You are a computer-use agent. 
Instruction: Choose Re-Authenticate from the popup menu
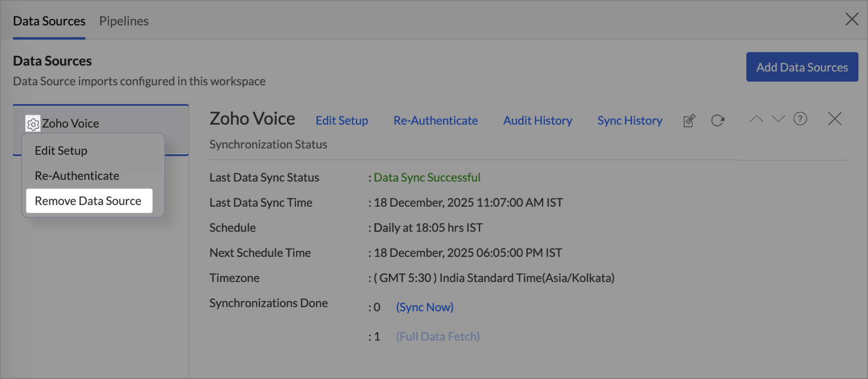coord(77,175)
